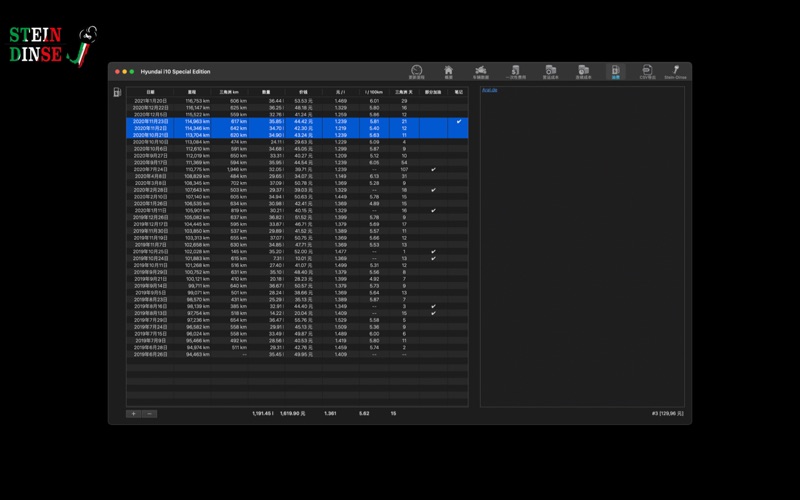Toggle partial-fill checkmark in 2019年10月24日 row
Screen dimensions: 800x500
click(x=433, y=258)
